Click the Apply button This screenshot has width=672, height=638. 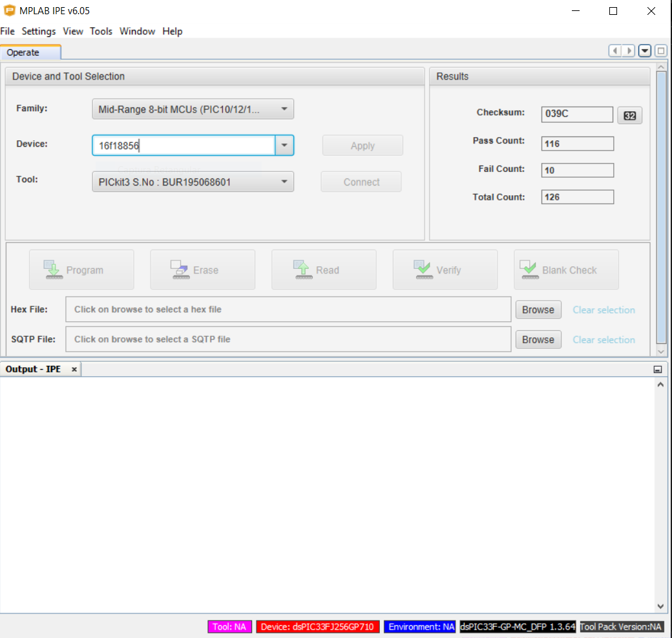362,145
